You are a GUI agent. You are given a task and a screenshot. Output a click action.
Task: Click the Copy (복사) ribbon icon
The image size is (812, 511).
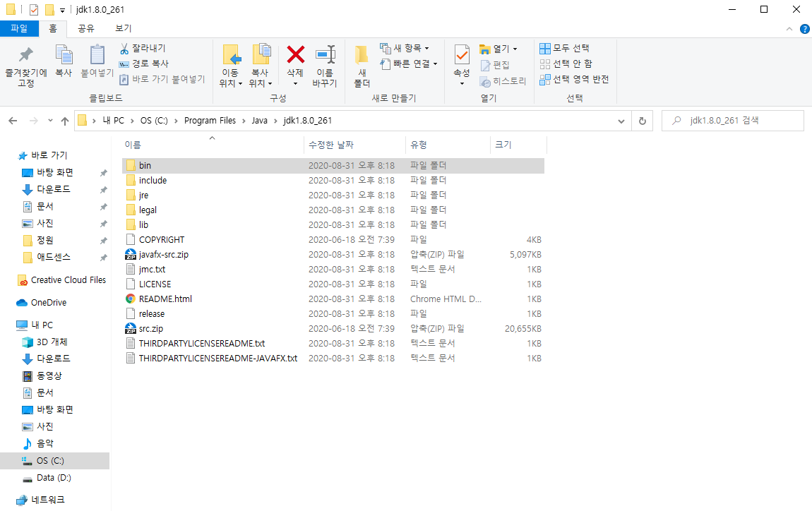64,54
